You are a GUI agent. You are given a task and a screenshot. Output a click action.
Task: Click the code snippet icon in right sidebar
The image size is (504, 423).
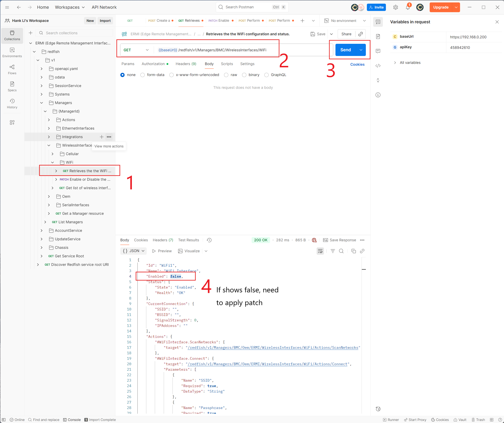point(378,65)
